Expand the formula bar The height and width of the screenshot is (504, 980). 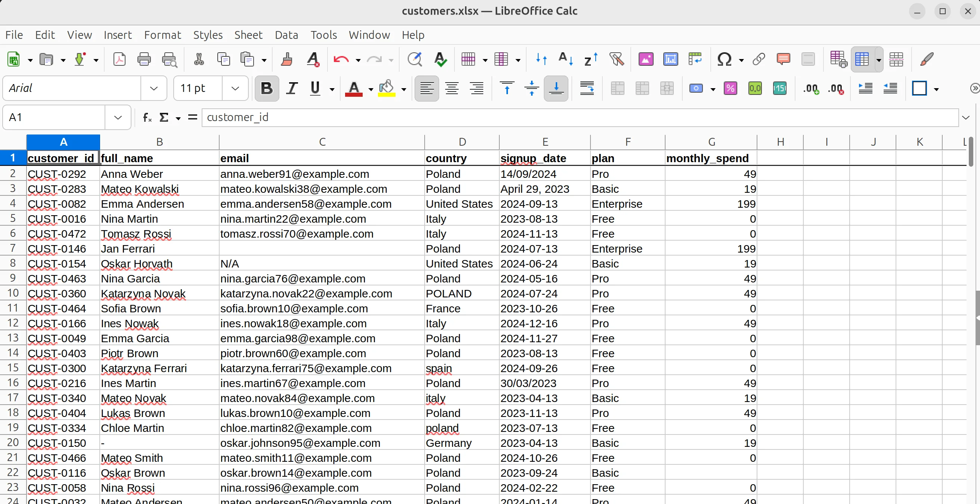tap(965, 117)
